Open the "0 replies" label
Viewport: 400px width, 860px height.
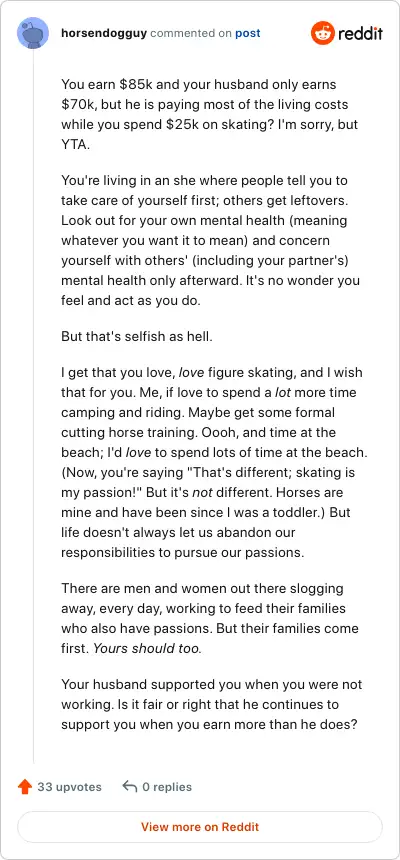point(167,787)
